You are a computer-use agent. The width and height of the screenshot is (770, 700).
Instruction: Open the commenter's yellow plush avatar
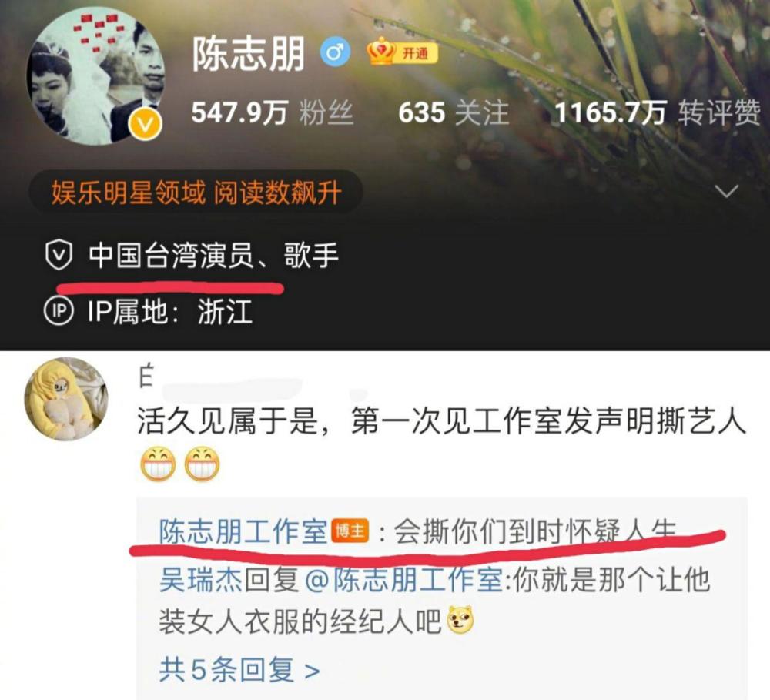(66, 399)
